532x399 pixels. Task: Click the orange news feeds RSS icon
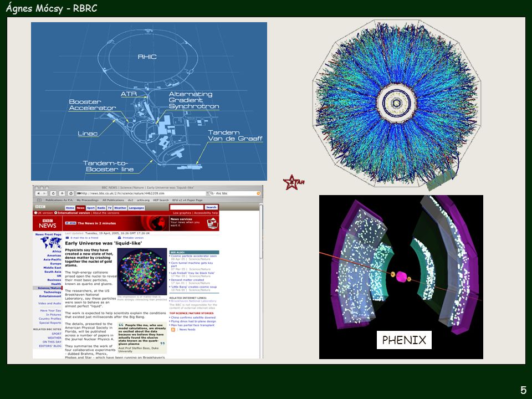(173, 329)
